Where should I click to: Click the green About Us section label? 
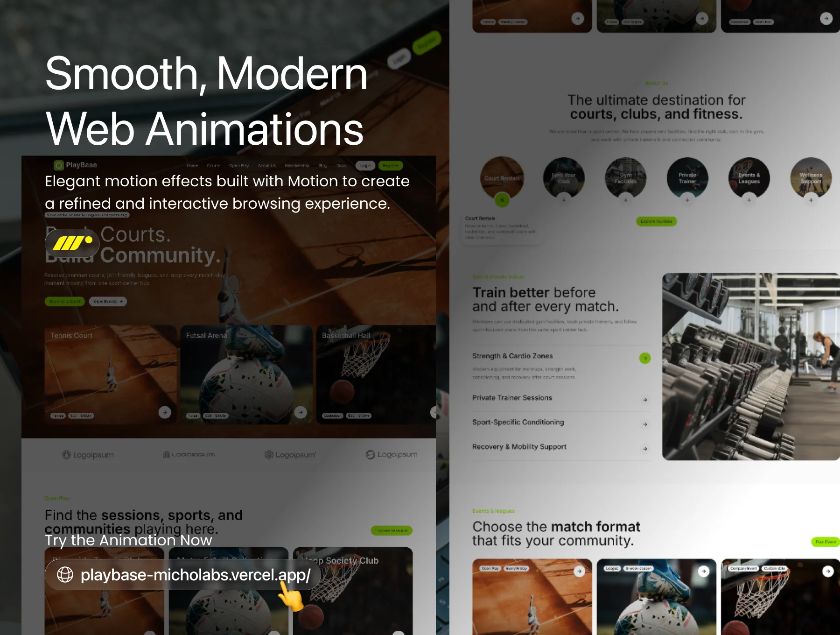coord(656,83)
